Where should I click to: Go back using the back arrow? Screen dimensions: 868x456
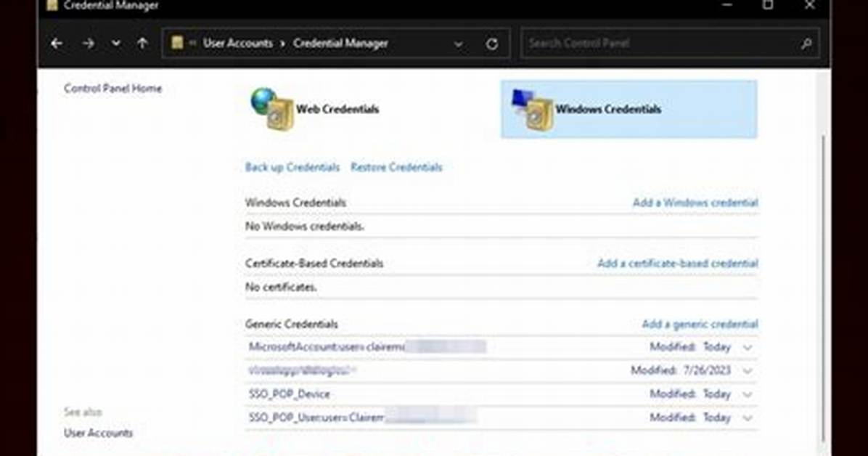click(57, 44)
